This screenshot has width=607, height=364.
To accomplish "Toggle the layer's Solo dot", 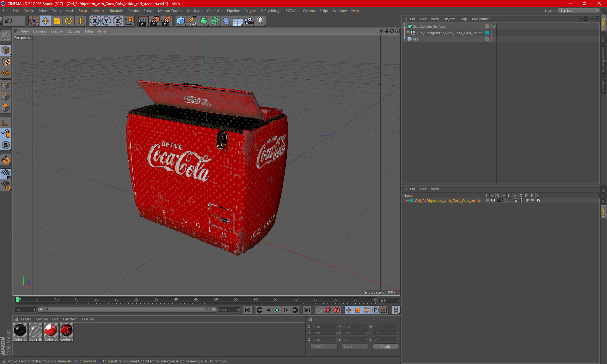I will tap(487, 200).
